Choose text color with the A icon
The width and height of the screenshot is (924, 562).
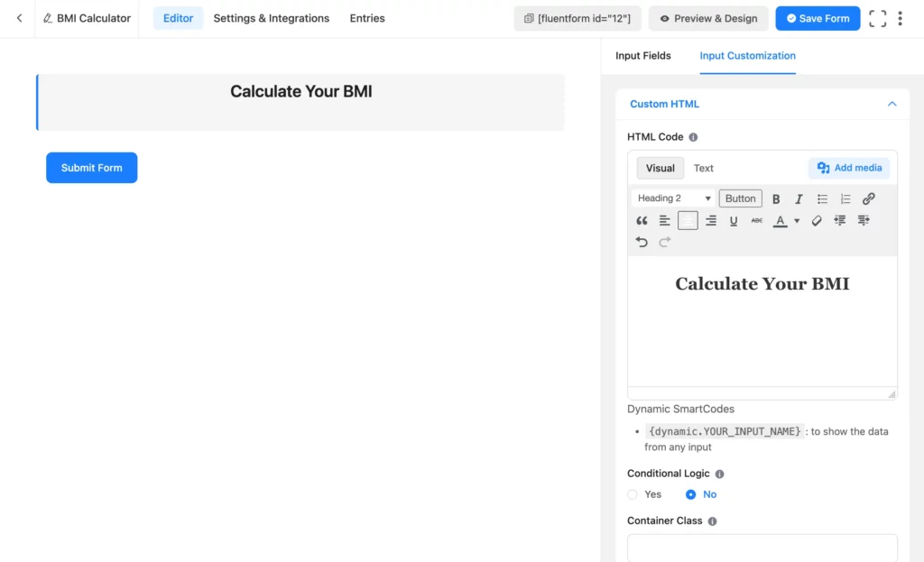[x=780, y=221]
